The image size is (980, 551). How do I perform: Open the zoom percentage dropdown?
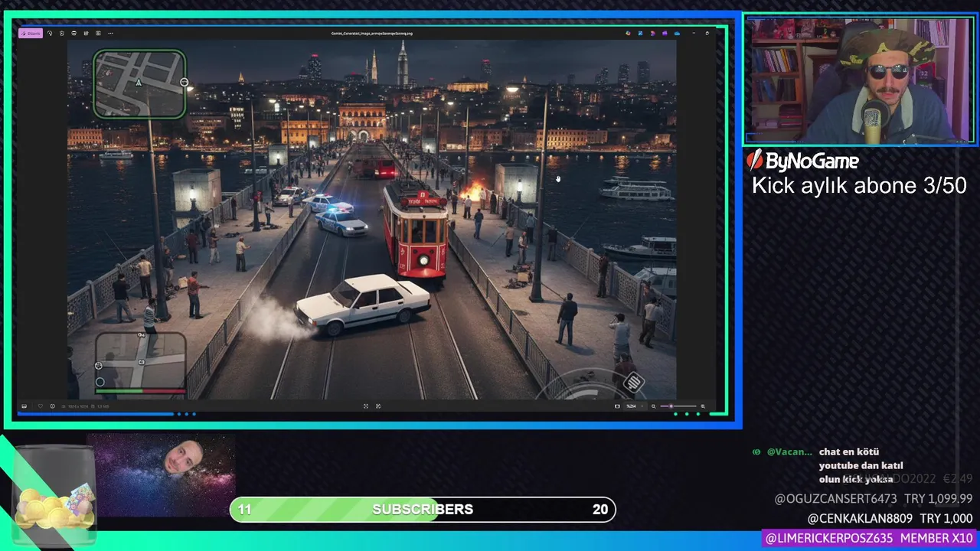pyautogui.click(x=635, y=406)
